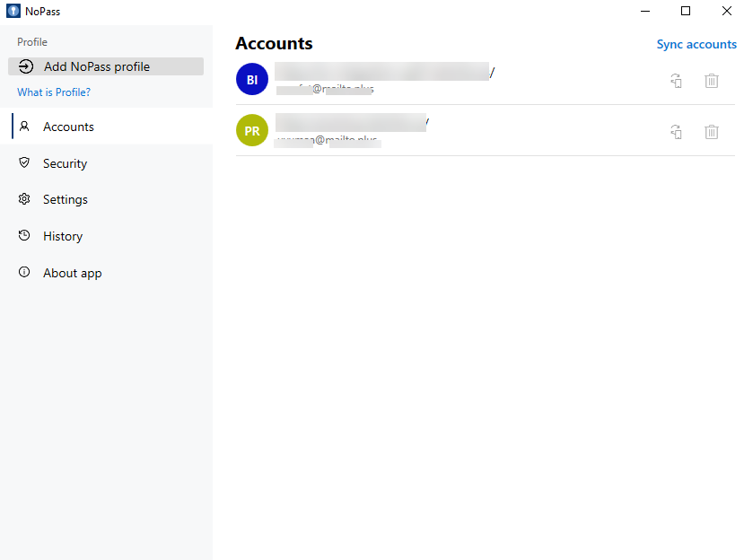Viewport: 744px width, 560px height.
Task: Select the green PR account avatar
Action: pyautogui.click(x=252, y=131)
